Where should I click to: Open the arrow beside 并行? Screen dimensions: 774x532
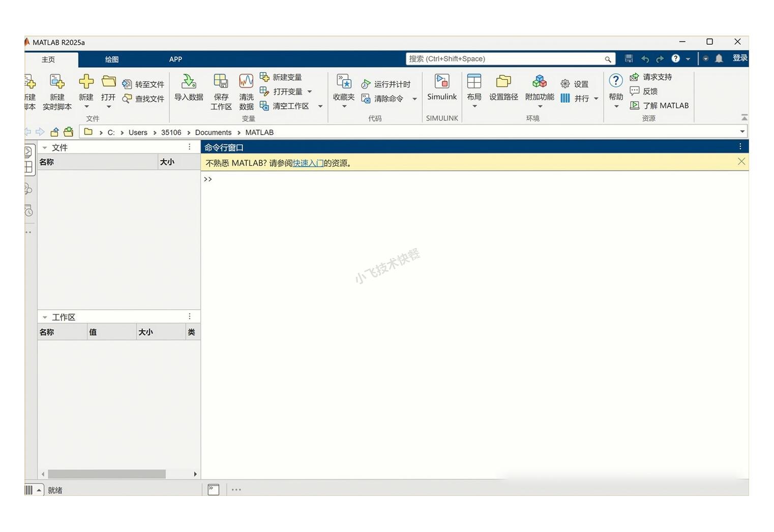point(596,99)
